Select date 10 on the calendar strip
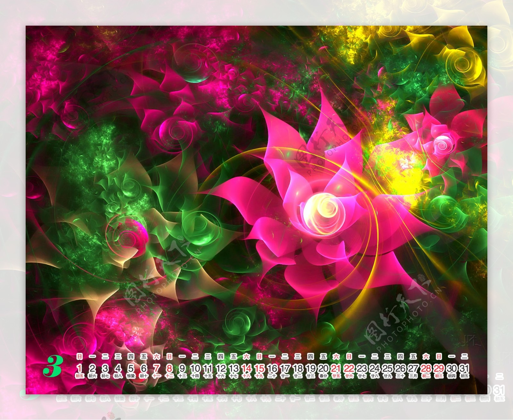 click(195, 368)
